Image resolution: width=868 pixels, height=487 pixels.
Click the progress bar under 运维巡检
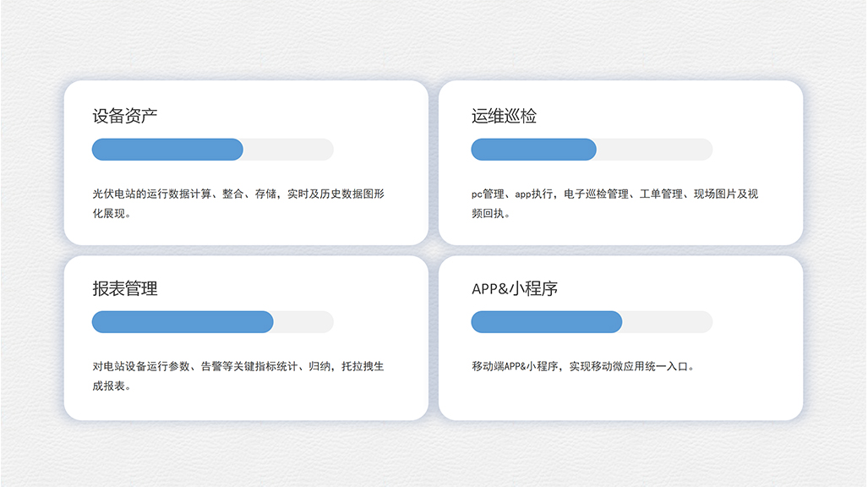pos(592,150)
